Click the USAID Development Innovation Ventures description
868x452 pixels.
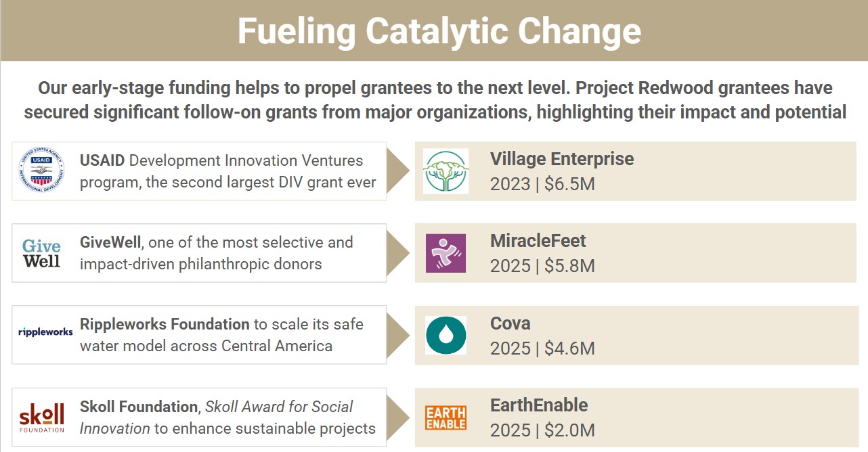click(x=227, y=171)
